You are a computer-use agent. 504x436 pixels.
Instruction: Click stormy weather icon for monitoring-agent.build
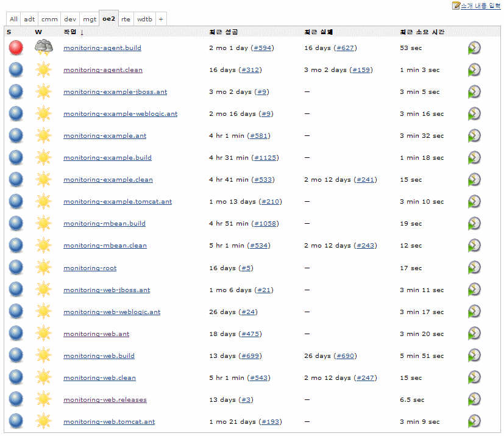point(43,48)
